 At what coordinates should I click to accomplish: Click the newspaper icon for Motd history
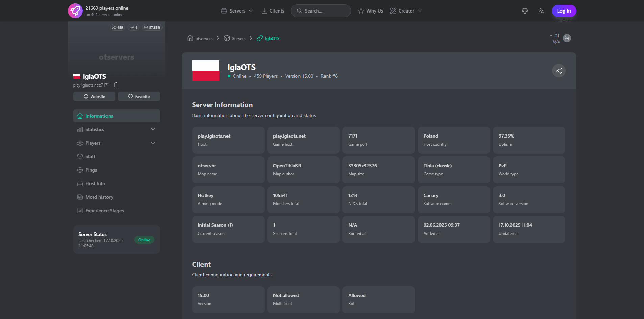tap(80, 197)
